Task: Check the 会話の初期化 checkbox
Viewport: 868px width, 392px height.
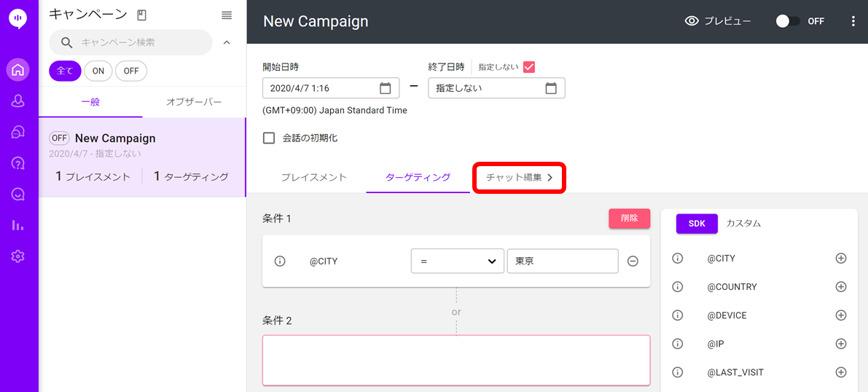Action: pyautogui.click(x=269, y=138)
